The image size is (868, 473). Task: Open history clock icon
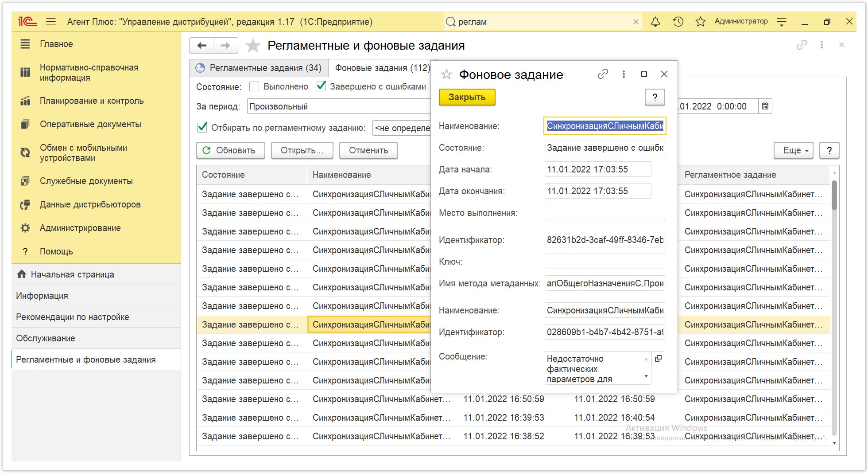click(678, 21)
